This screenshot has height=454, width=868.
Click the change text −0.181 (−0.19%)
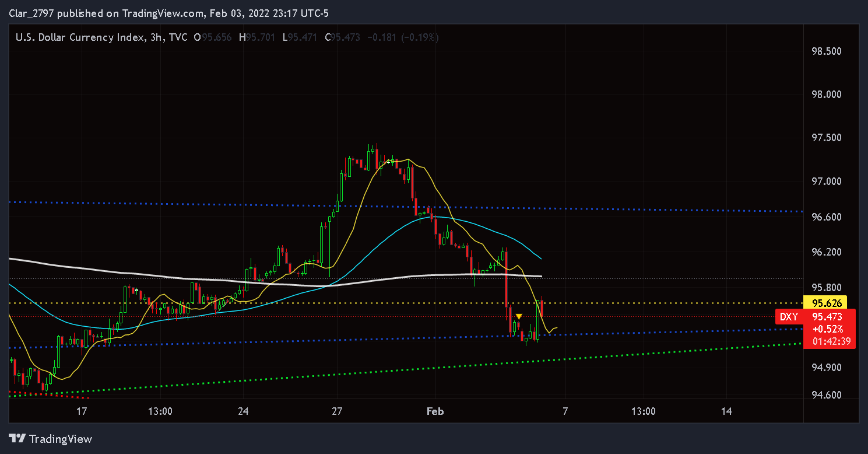pos(402,37)
